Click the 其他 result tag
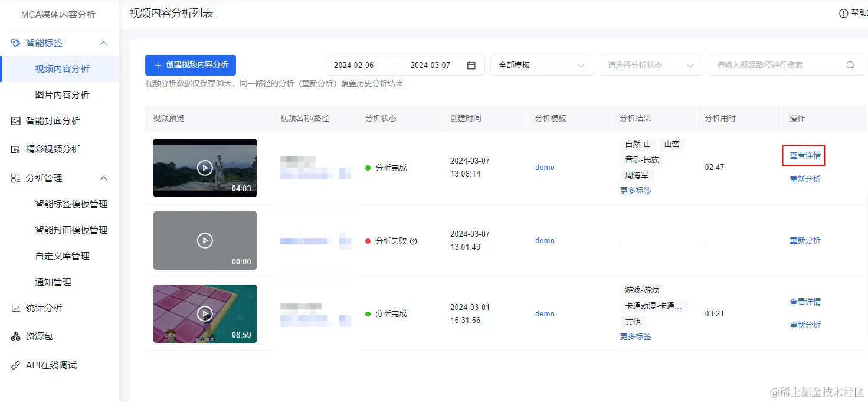Screen dimensions: 868x402 (x=633, y=322)
